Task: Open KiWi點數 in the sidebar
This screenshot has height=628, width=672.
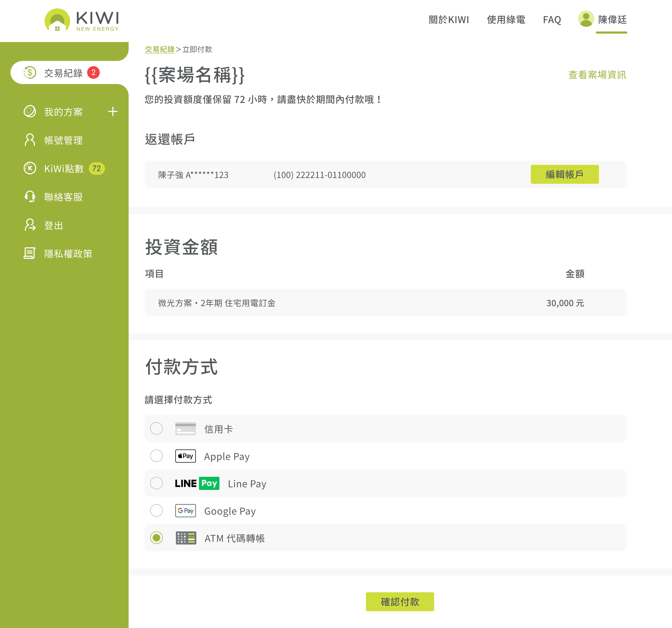Action: point(64,169)
